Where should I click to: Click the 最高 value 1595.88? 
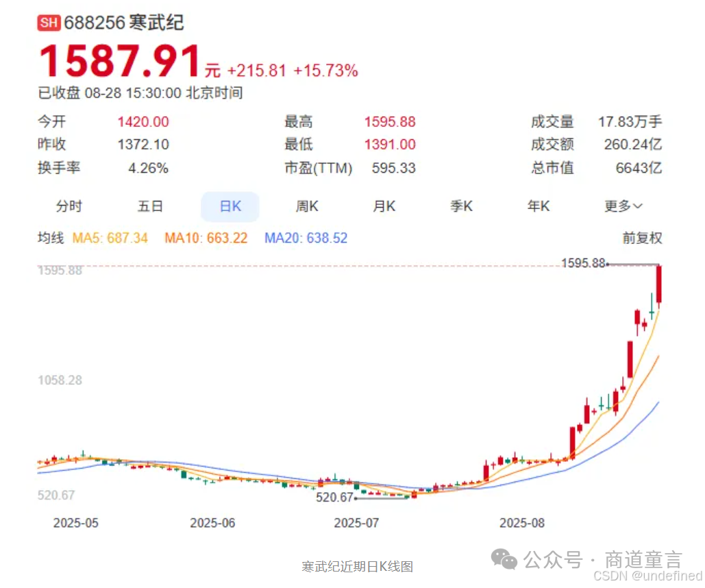390,121
